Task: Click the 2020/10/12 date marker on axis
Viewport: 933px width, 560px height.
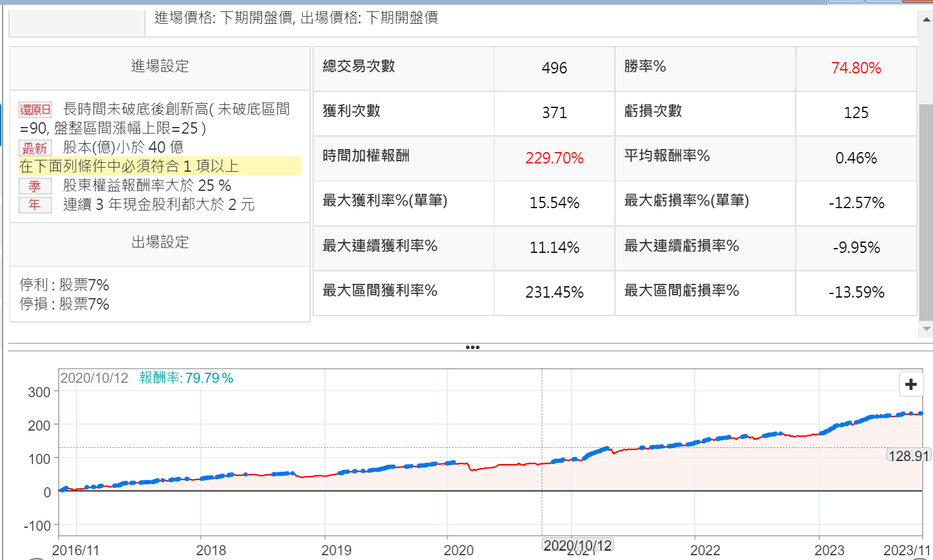Action: 577,545
